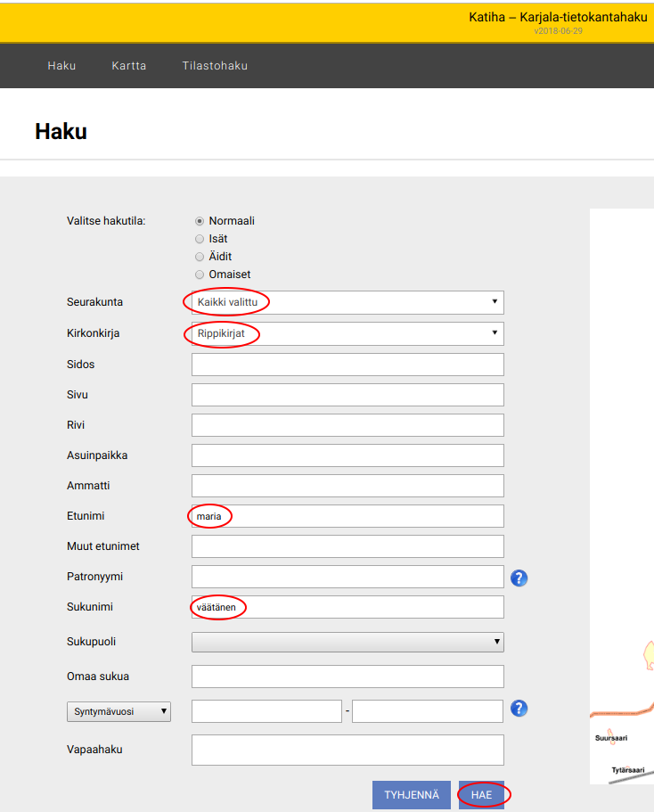Open the Seurakunta dropdown

347,302
